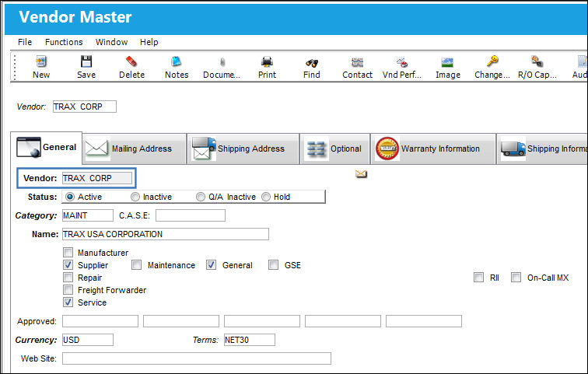Click the Category label
This screenshot has width=588, height=374.
[36, 215]
